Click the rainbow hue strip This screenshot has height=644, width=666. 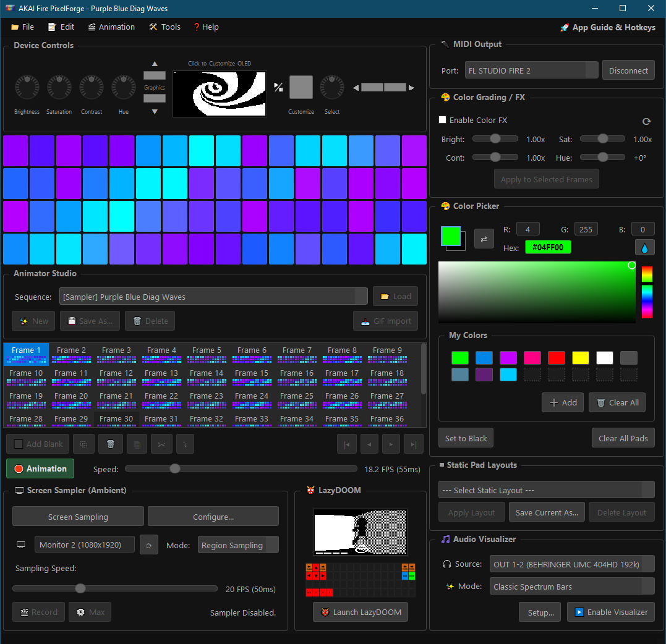(x=647, y=292)
